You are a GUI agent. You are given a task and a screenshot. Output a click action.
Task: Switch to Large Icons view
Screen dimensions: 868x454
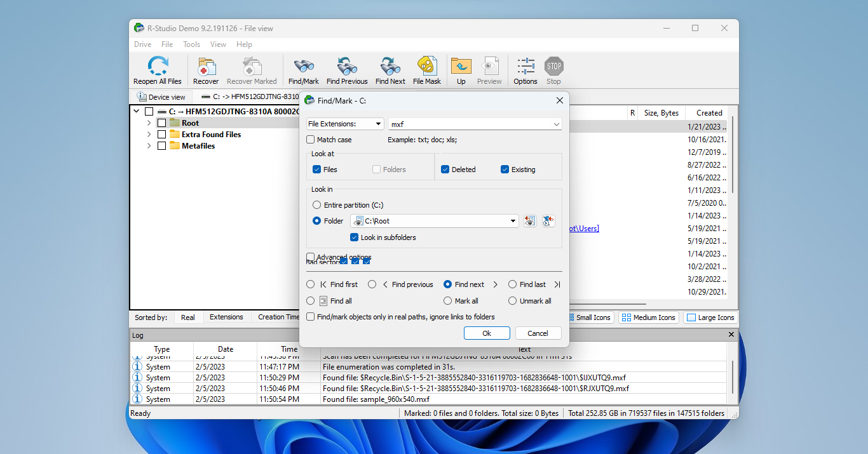click(x=710, y=317)
